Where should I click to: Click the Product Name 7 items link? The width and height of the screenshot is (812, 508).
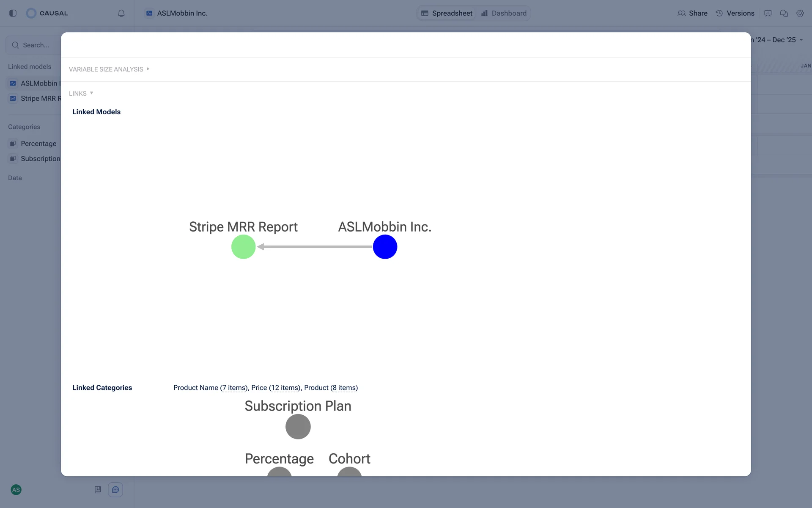click(x=234, y=388)
